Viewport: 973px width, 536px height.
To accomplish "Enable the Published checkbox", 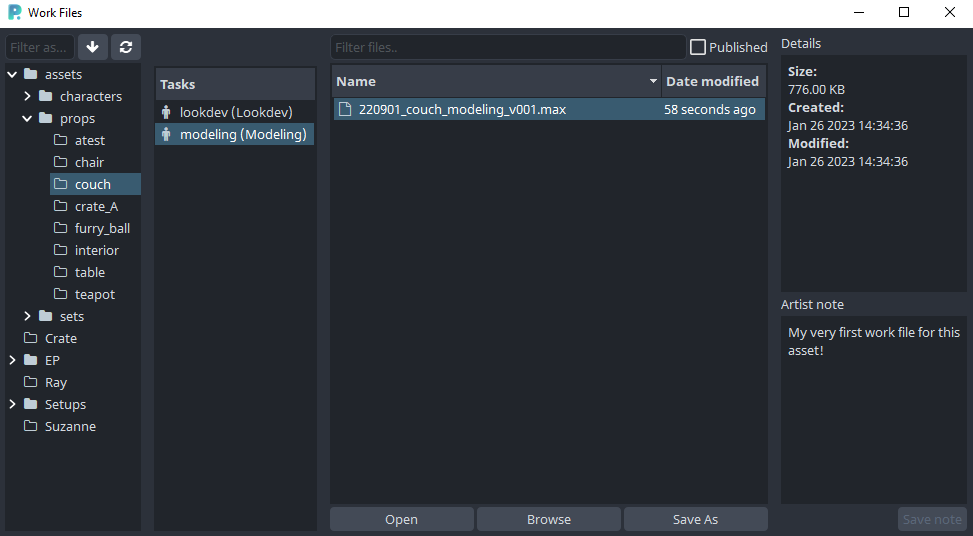I will tap(698, 47).
